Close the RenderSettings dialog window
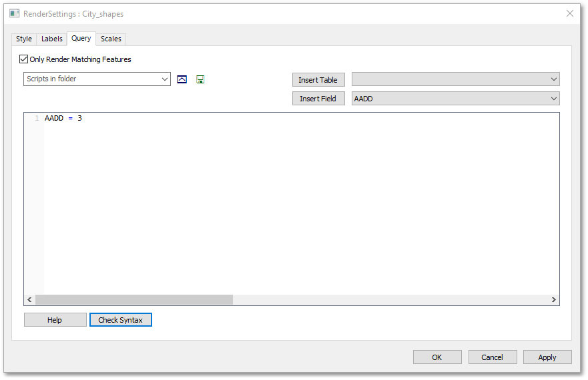Viewport: 588px width, 380px height. point(569,13)
